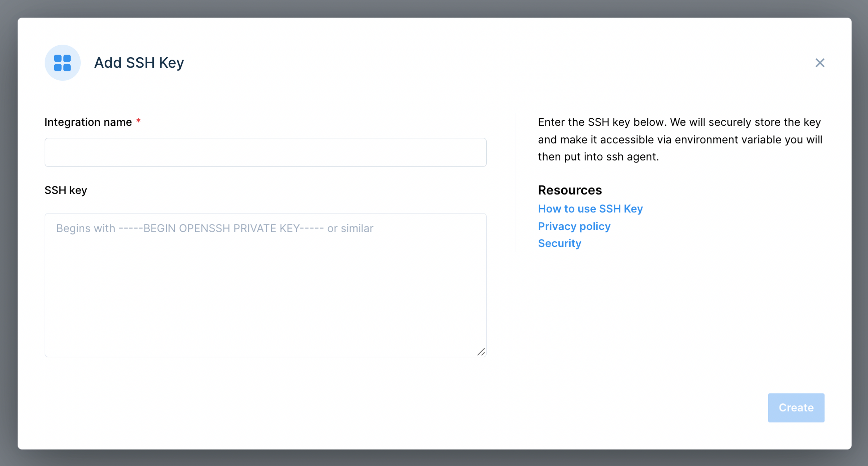The image size is (868, 466).
Task: Open the How to use SSH Key link
Action: [x=590, y=209]
